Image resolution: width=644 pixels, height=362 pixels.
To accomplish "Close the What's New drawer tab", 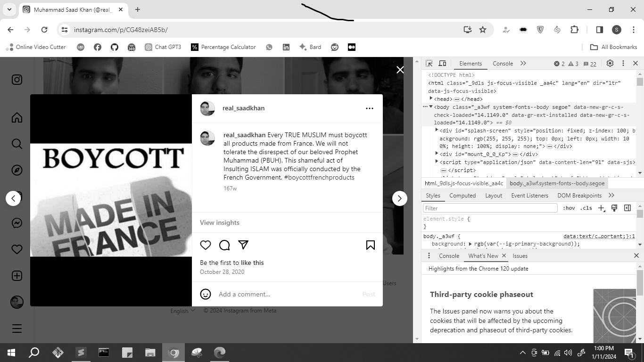I will 504,255.
